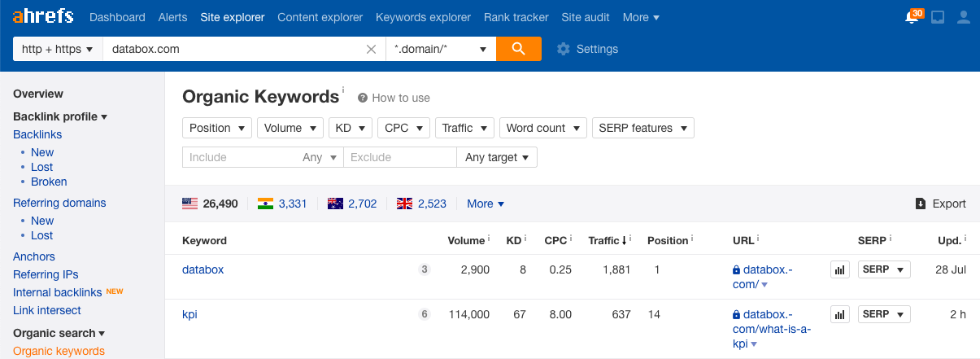The height and width of the screenshot is (359, 980).
Task: Click the Include keywords input field
Action: point(240,157)
